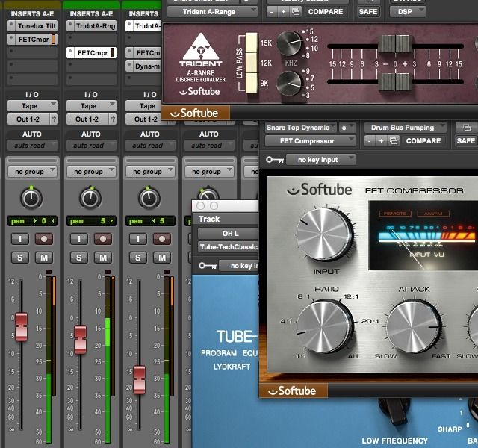
Task: Mute the second track (pan 5 right)
Action: point(103,258)
